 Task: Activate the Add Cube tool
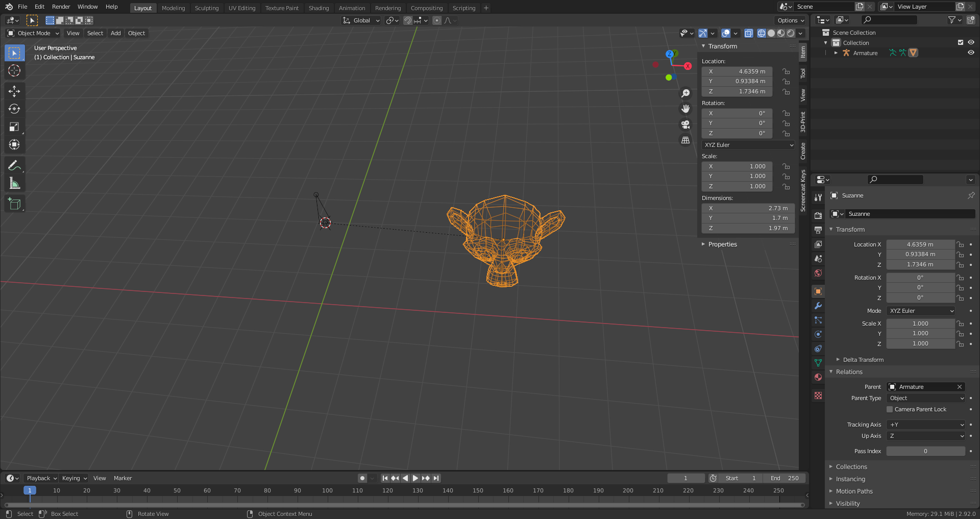pos(14,204)
